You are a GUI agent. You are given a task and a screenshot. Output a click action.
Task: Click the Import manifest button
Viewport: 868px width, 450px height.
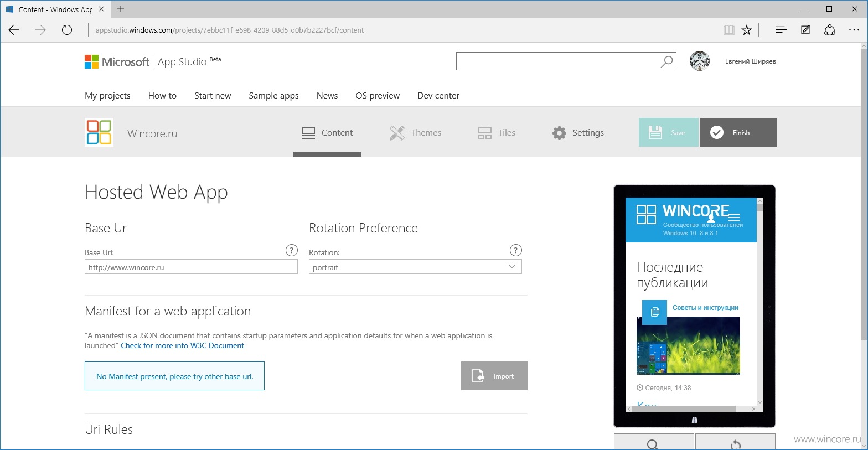pos(494,376)
